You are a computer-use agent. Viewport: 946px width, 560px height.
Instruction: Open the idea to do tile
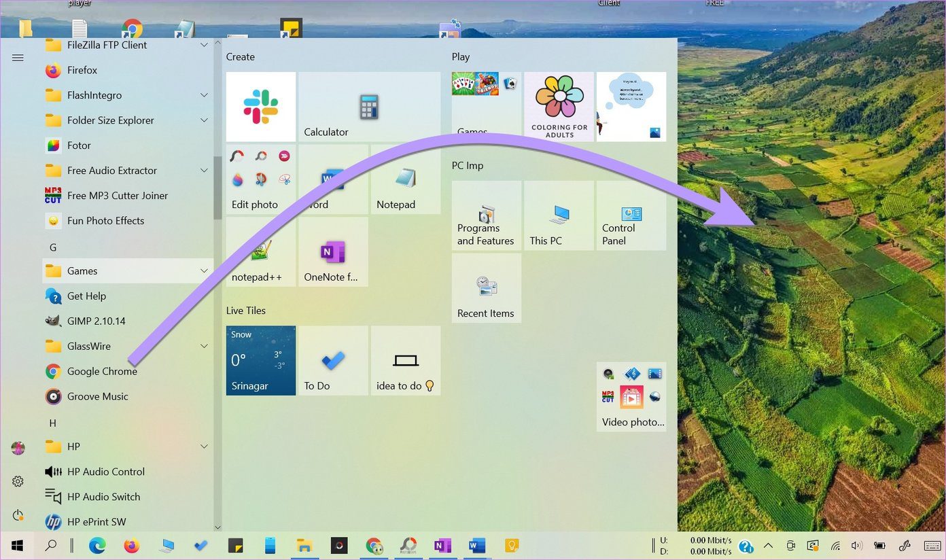coord(406,360)
